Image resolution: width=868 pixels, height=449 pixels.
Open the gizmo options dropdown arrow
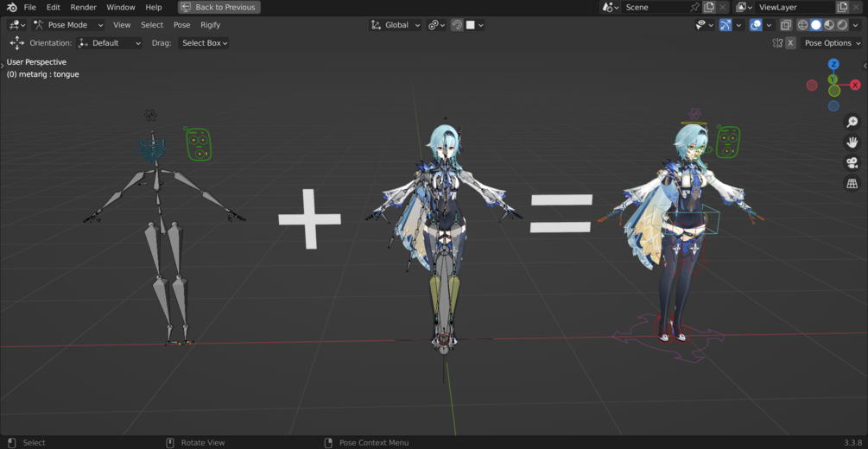(738, 25)
